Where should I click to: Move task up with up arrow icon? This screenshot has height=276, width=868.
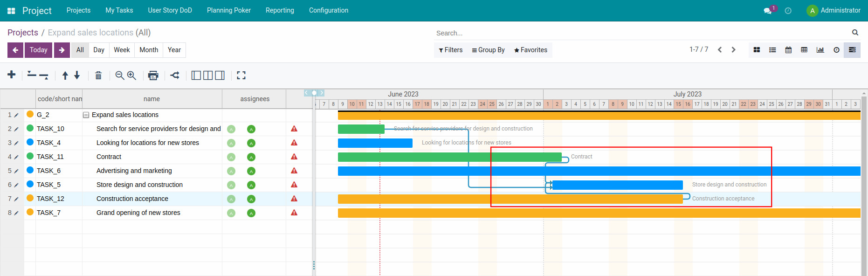[65, 75]
